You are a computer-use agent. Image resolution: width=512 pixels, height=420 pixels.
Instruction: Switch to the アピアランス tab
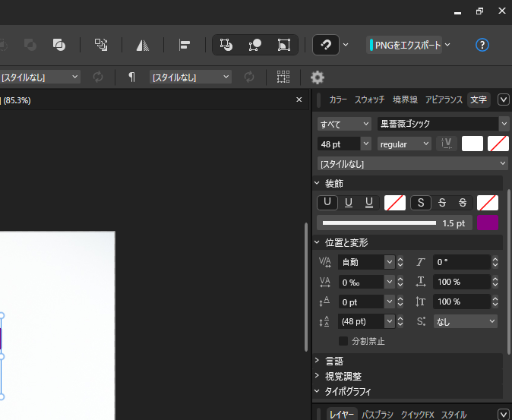[x=444, y=99]
